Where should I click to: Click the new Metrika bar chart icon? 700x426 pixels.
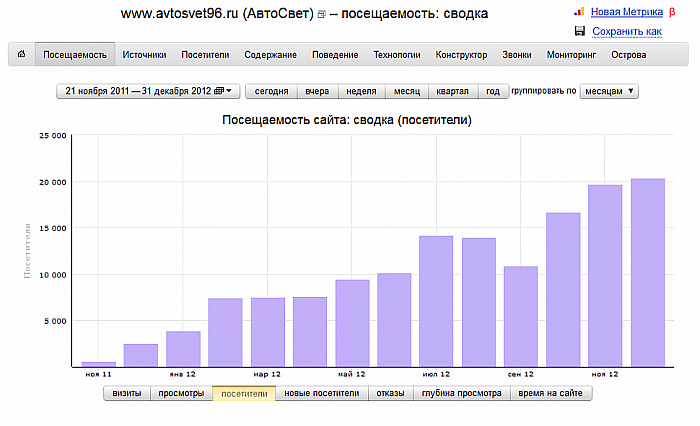click(x=579, y=12)
